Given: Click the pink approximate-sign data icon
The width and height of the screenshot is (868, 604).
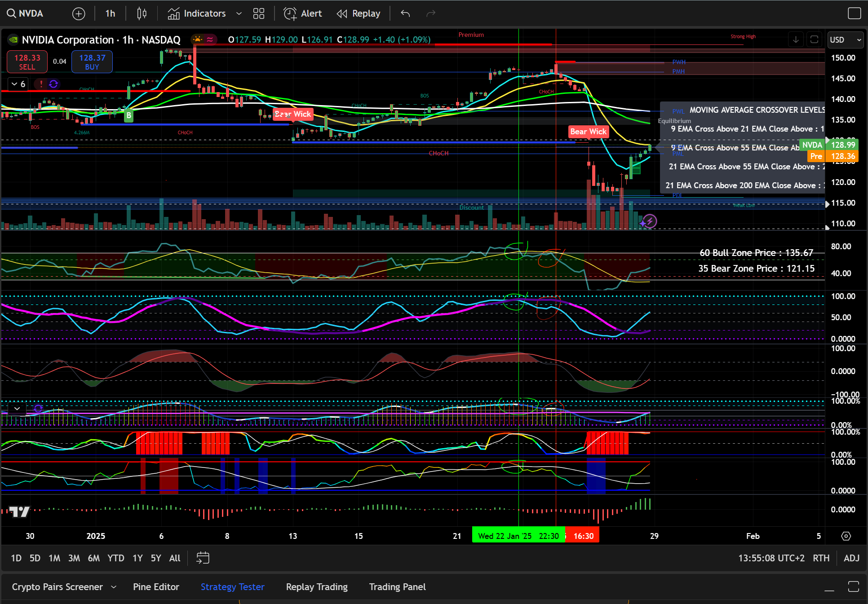Looking at the screenshot, I should (210, 40).
